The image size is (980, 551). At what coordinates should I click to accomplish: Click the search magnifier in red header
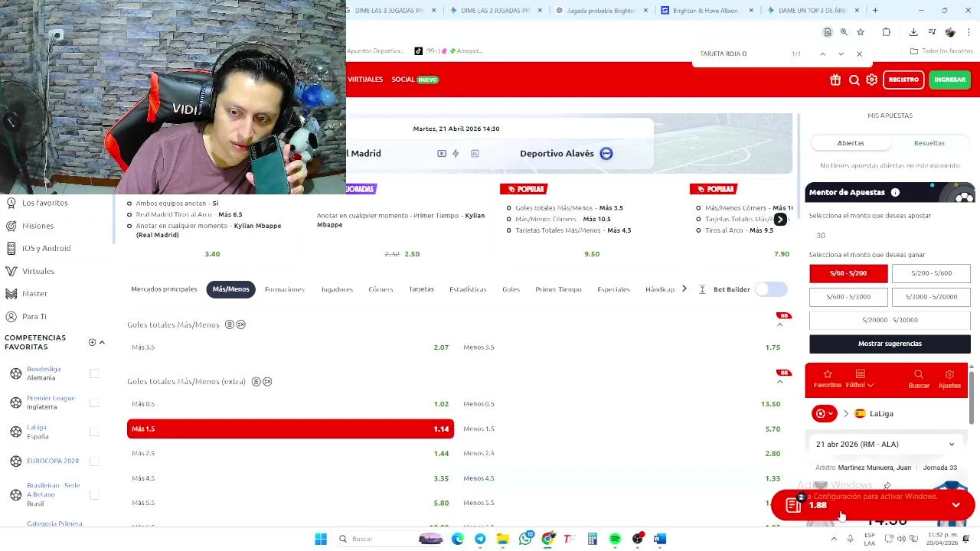(854, 80)
